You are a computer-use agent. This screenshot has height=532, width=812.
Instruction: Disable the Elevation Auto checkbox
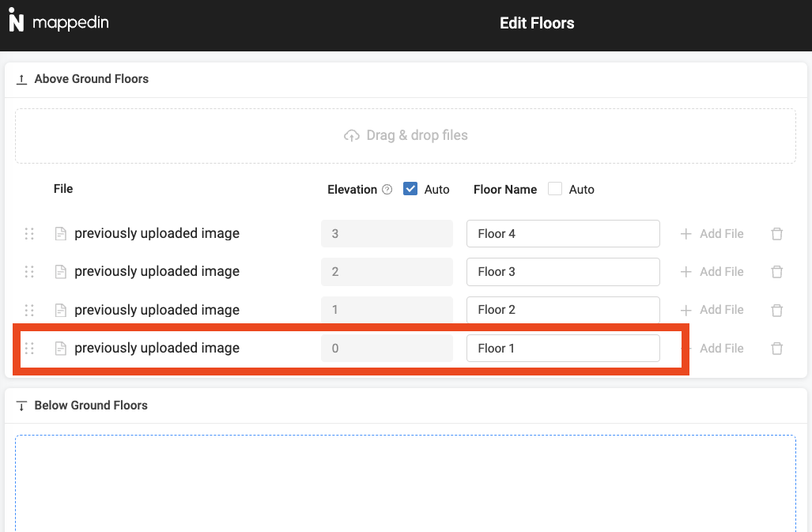point(410,189)
